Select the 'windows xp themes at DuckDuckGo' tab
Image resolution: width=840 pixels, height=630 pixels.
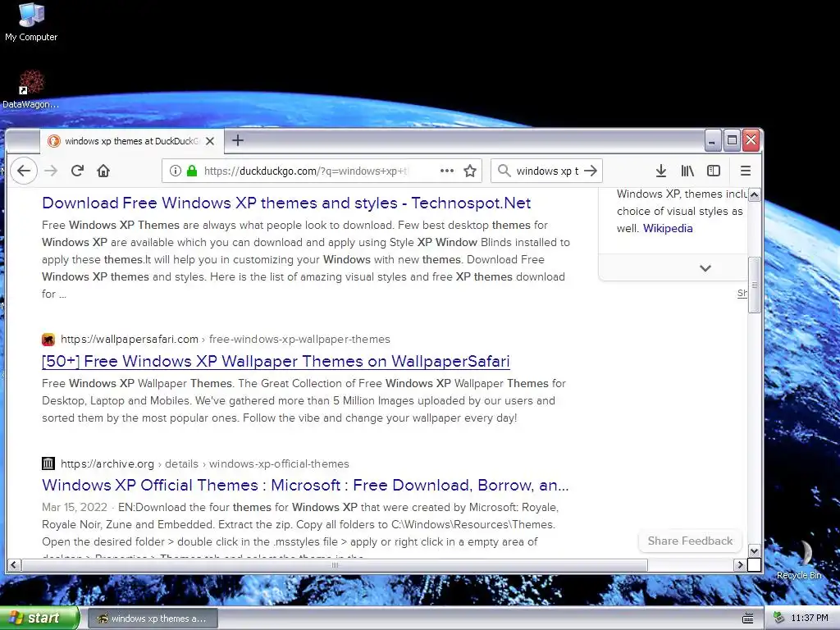click(x=132, y=141)
